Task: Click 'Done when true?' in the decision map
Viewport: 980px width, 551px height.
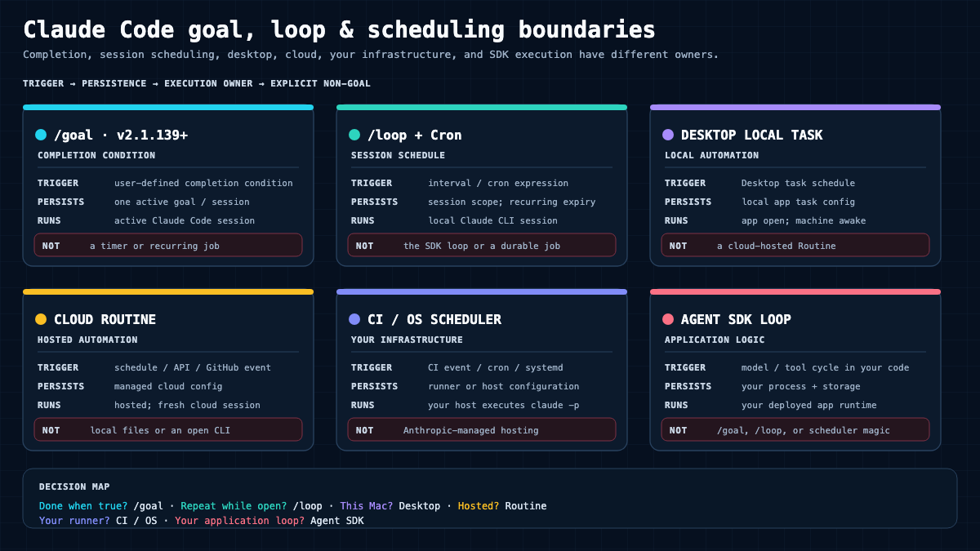Action: 83,506
